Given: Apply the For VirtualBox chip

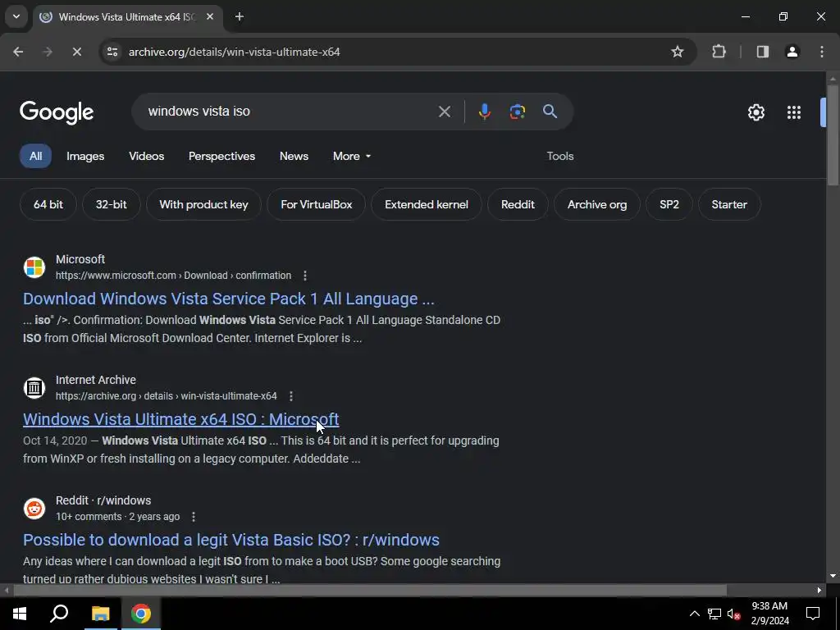Looking at the screenshot, I should [317, 204].
